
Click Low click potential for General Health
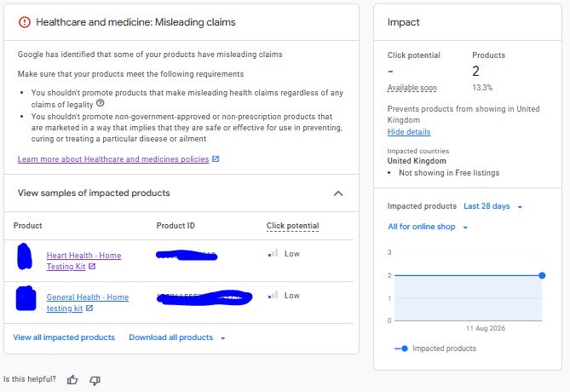[x=292, y=295]
